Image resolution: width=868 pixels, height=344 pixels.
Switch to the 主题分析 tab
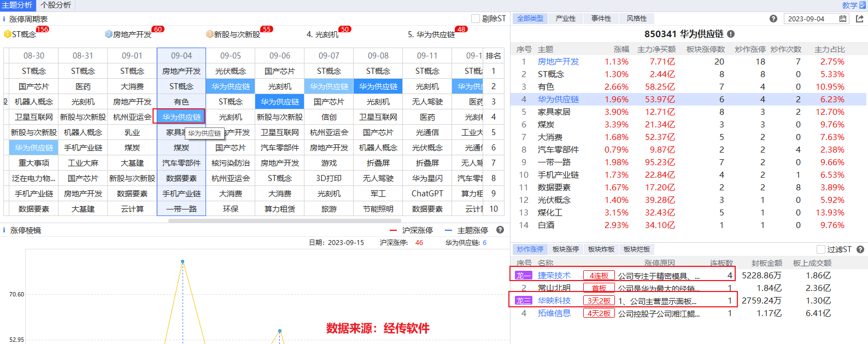[x=17, y=5]
